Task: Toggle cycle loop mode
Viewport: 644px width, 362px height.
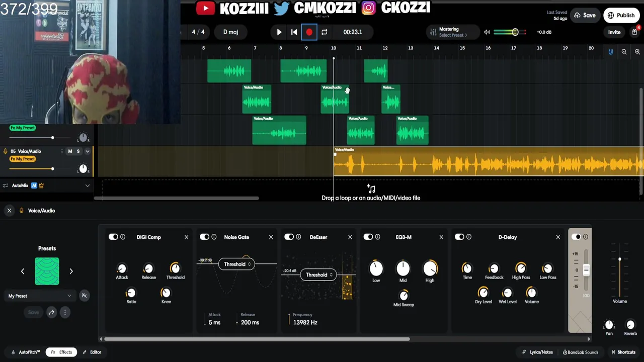Action: 325,32
